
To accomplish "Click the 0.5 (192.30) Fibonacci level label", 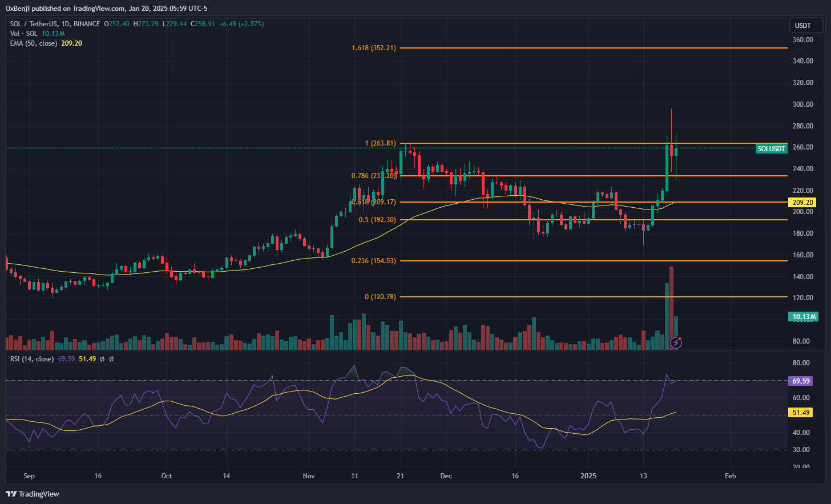I will click(x=377, y=220).
